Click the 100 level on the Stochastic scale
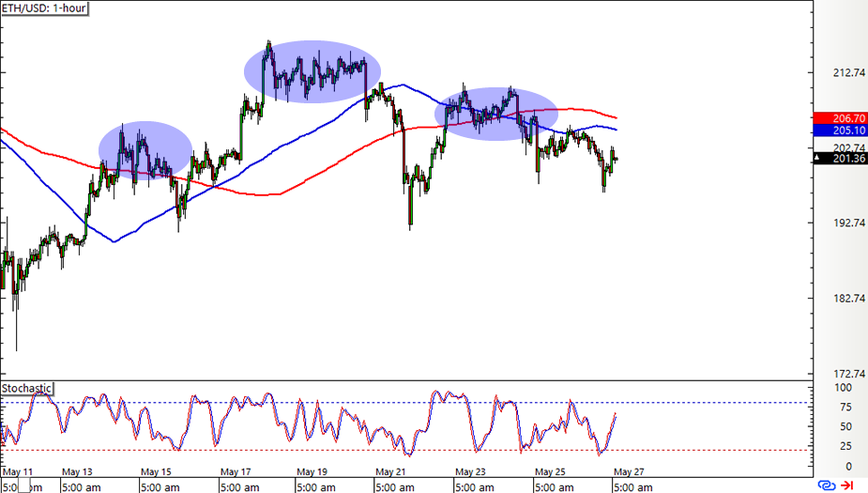This screenshot has height=493, width=868. (x=843, y=388)
